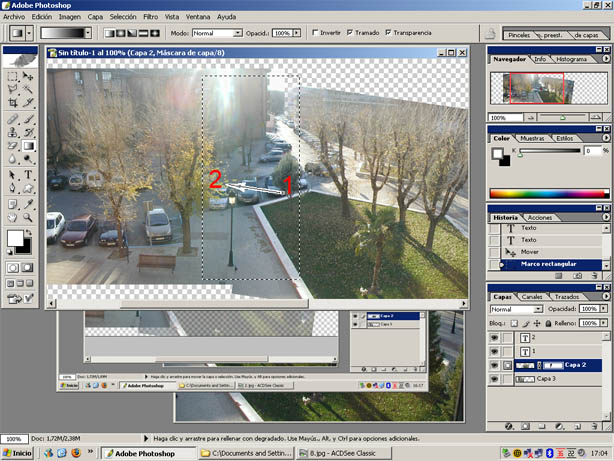
Task: Select the Blur droplet tool
Action: click(x=13, y=159)
